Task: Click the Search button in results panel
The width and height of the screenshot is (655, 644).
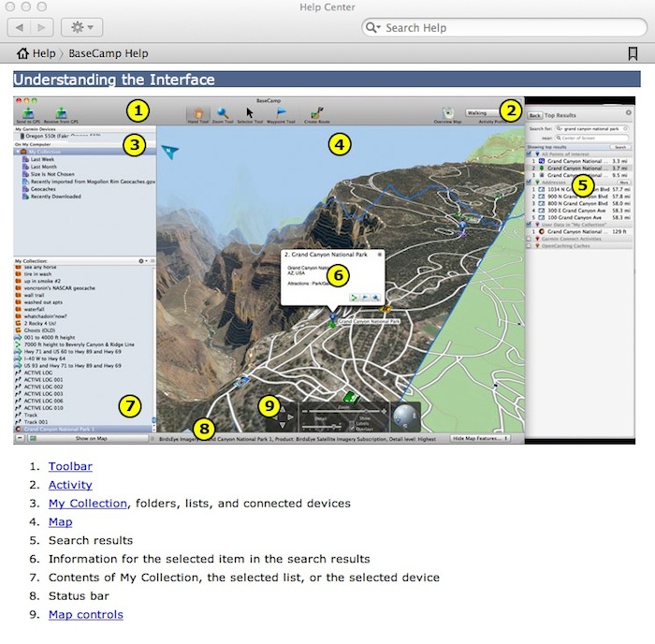Action: pos(620,147)
